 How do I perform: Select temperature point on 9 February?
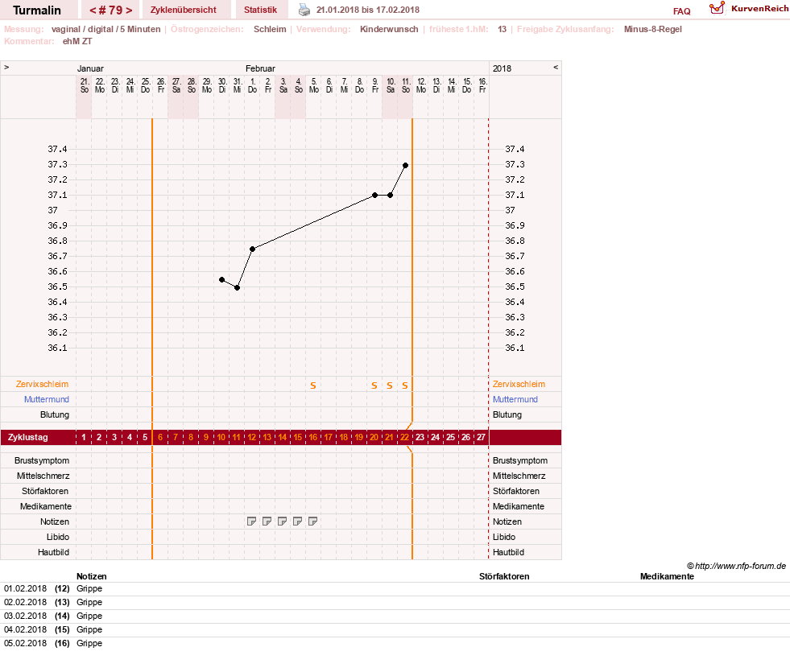pos(374,196)
